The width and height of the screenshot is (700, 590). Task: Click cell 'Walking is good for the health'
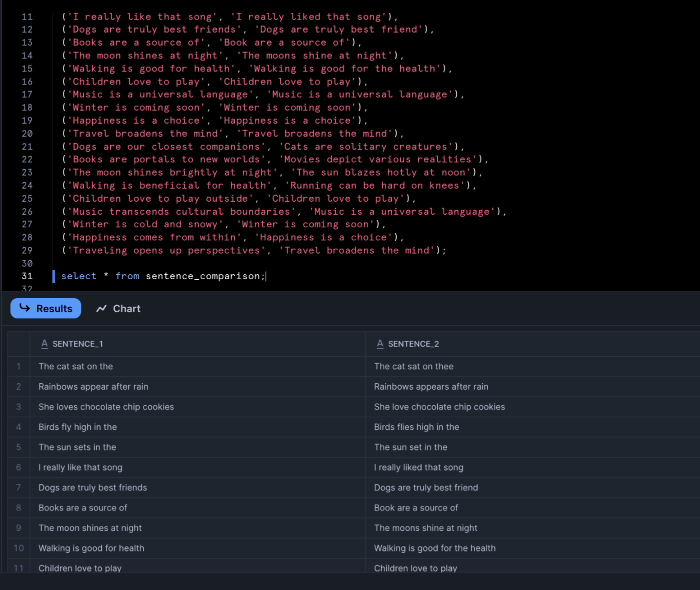(435, 548)
